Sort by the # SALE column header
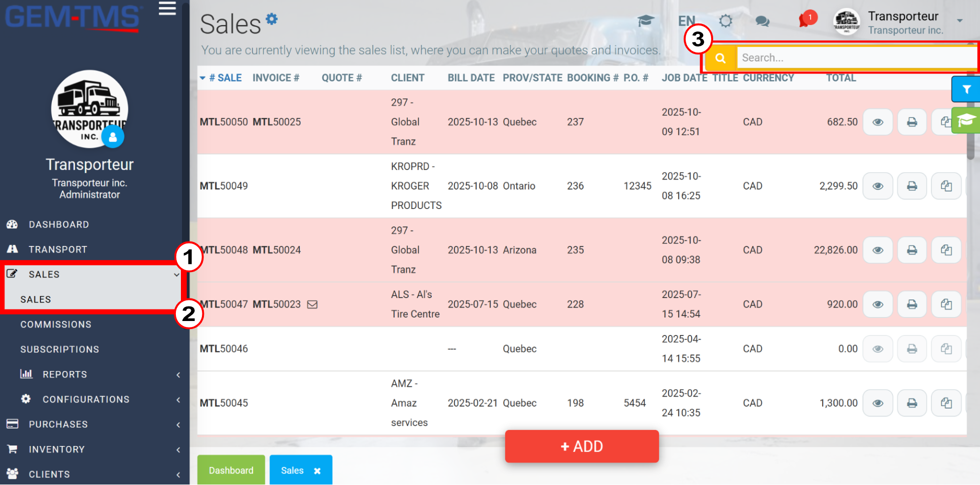The width and height of the screenshot is (980, 485). 225,78
